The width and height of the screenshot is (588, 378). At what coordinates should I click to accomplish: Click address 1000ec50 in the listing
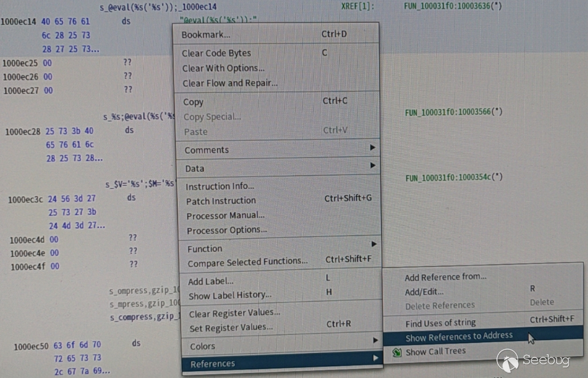pos(31,347)
